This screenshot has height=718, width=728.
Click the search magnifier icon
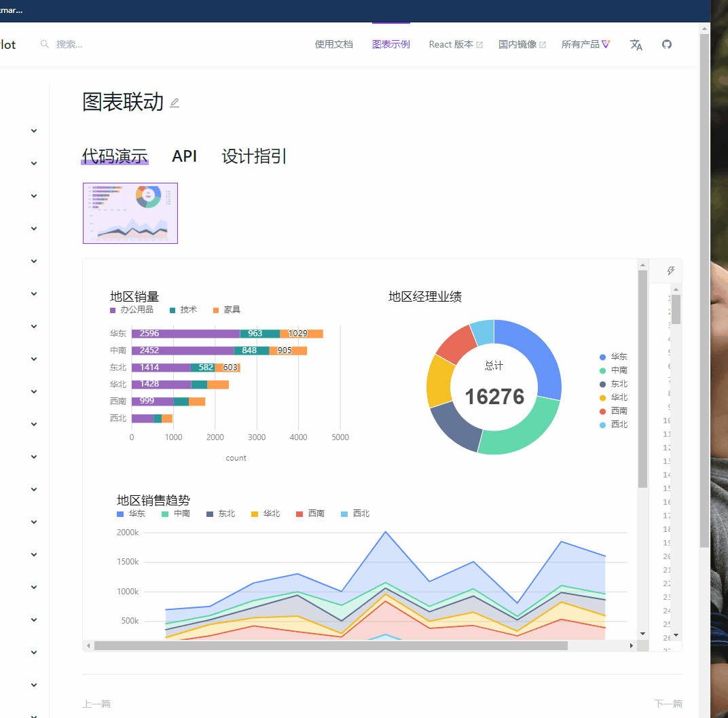pos(44,44)
